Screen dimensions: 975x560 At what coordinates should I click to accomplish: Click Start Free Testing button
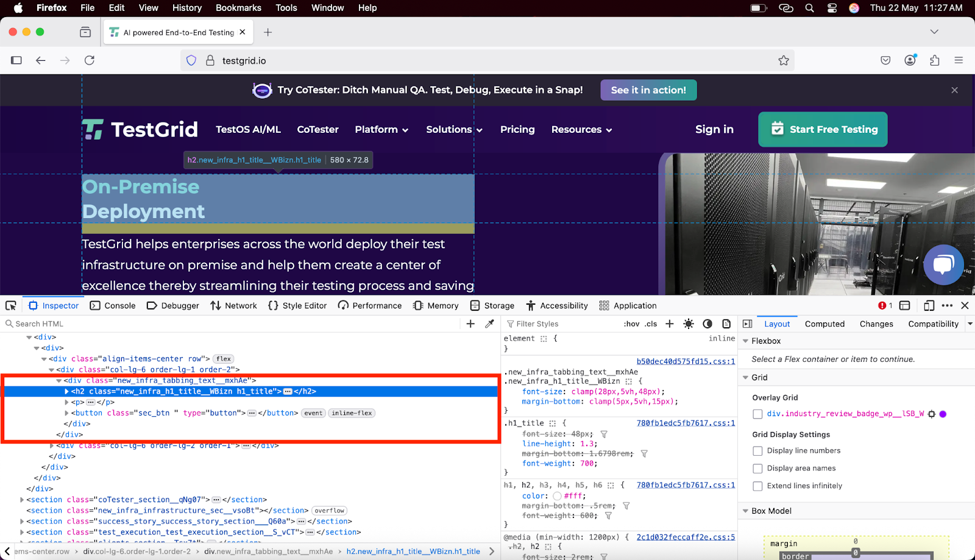click(x=823, y=129)
